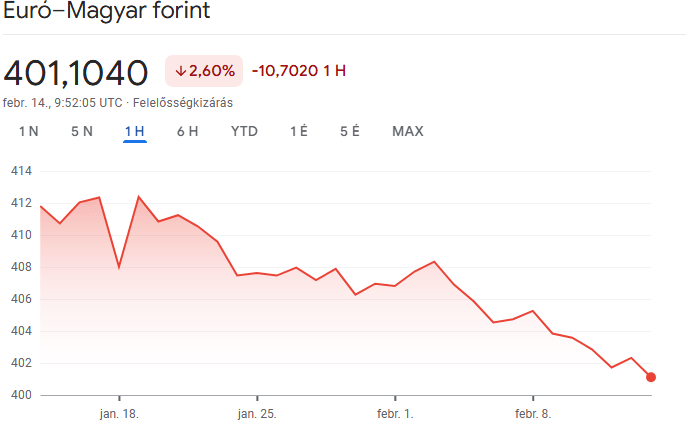Screen dimensions: 686x438
Task: Click the jan. 25. date axis label
Action: [x=257, y=413]
